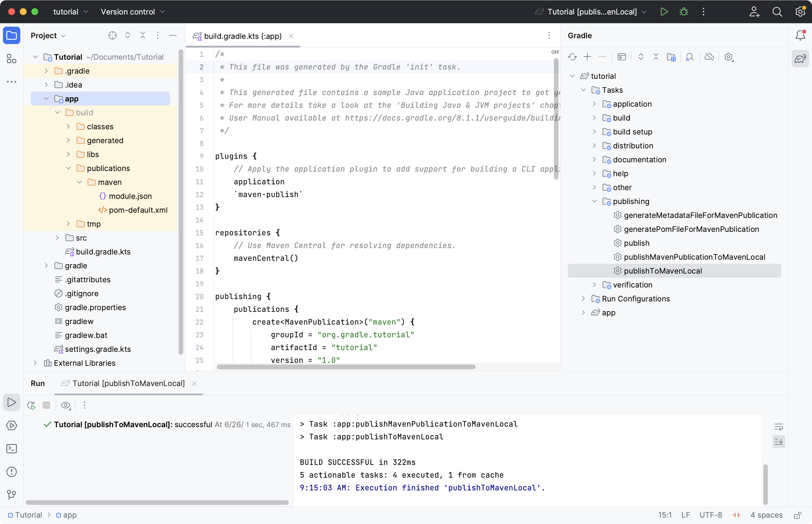Debug the Tutorial configuration
The height and width of the screenshot is (524, 812).
(684, 12)
